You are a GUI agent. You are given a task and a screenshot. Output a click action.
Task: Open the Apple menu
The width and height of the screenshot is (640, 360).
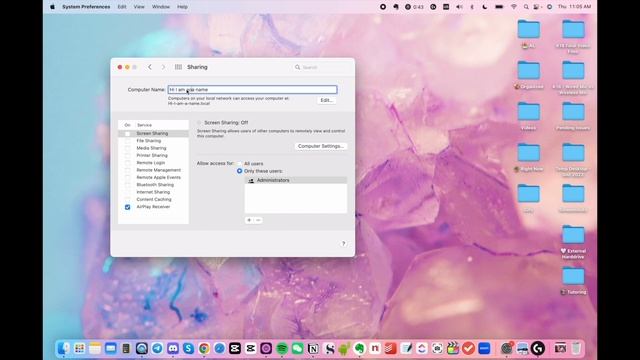52,7
